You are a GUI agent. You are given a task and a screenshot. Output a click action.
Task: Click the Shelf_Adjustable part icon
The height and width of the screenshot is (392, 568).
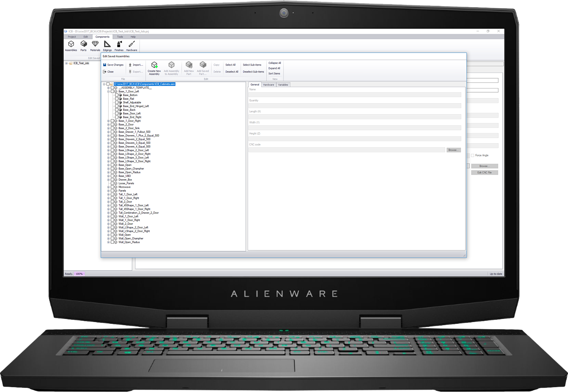(120, 103)
